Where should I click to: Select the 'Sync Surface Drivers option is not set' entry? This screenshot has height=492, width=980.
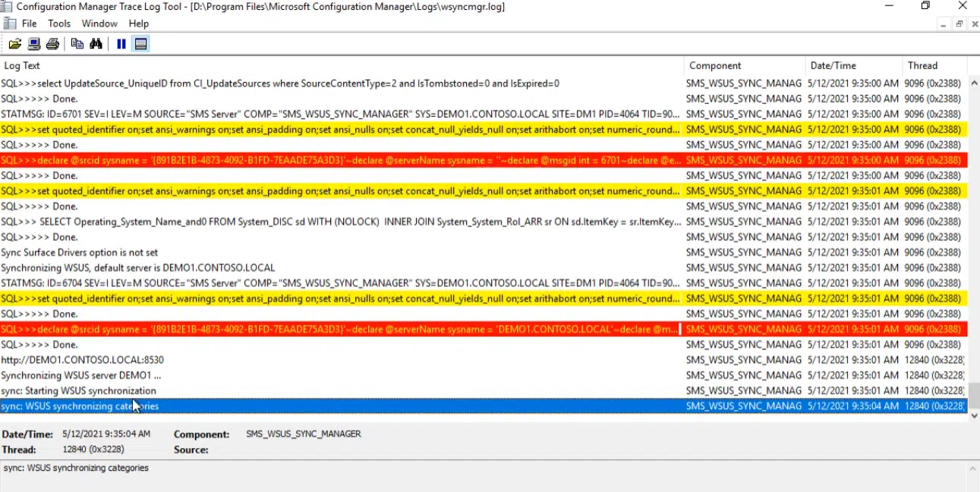(80, 252)
